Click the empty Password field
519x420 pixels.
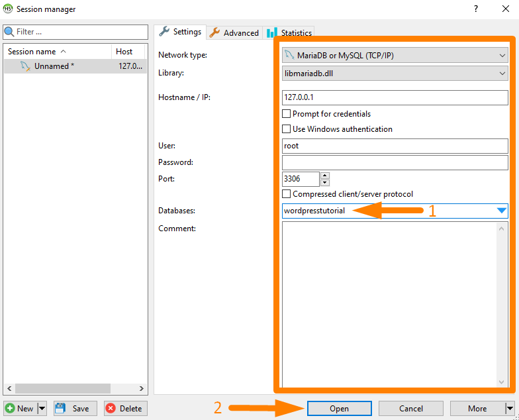coord(395,163)
